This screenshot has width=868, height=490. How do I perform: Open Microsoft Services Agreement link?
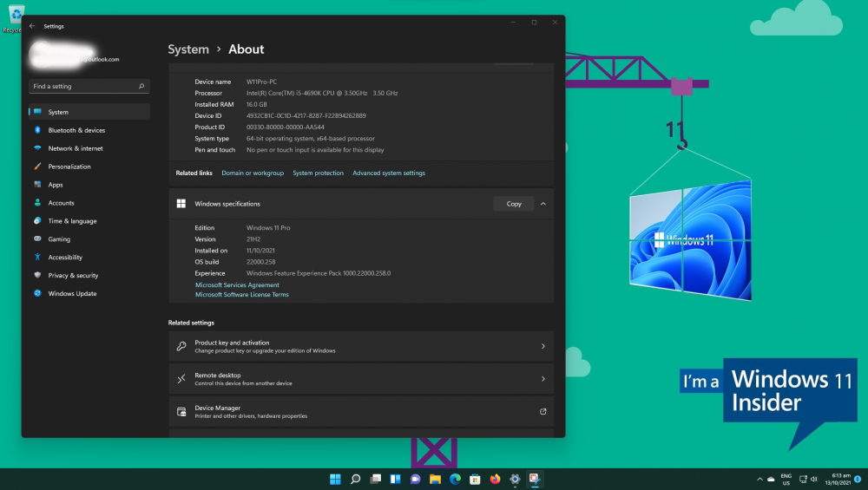click(237, 285)
